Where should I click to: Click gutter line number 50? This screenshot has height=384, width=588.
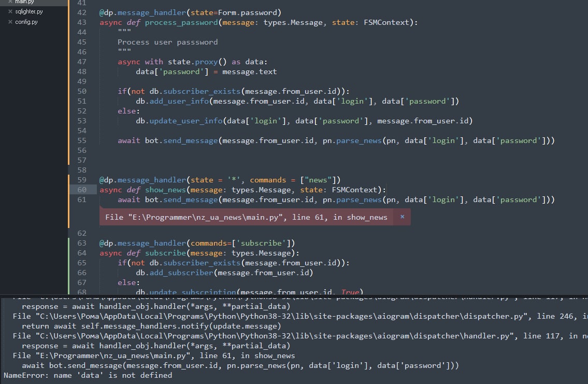82,92
